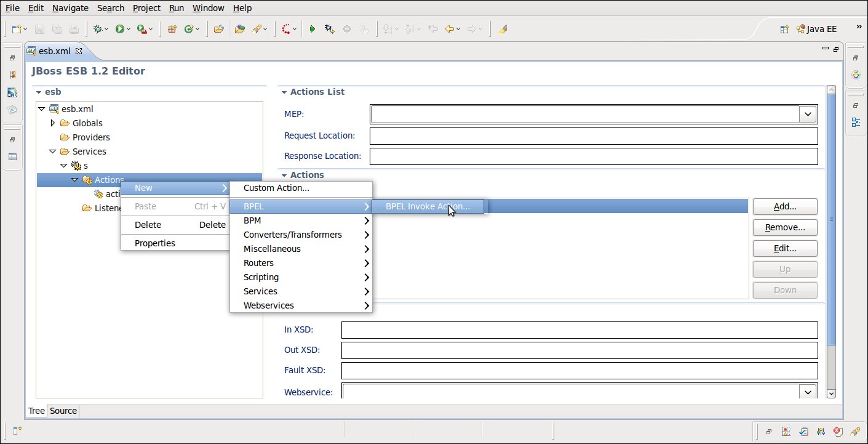Click the New wizard toolbar icon
Viewport: 868px width, 444px height.
(17, 29)
